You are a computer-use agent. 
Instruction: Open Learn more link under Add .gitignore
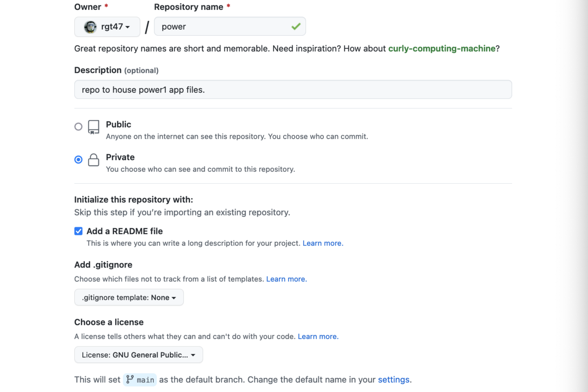pos(287,279)
